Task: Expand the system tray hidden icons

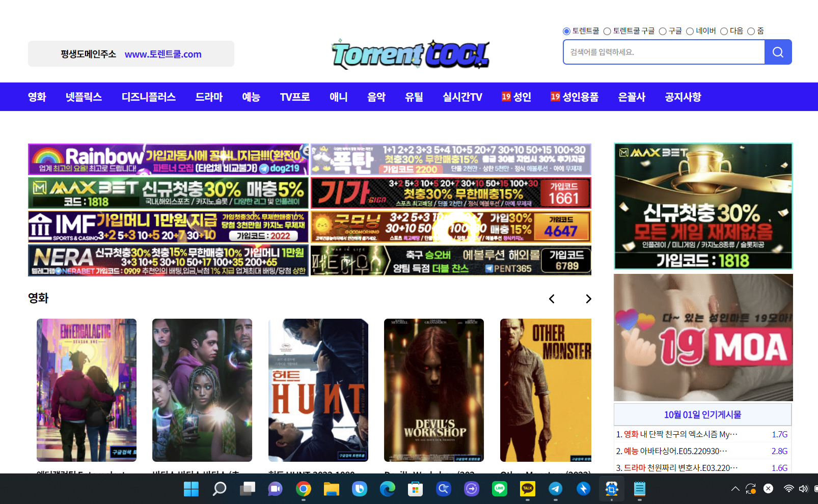Action: (735, 489)
